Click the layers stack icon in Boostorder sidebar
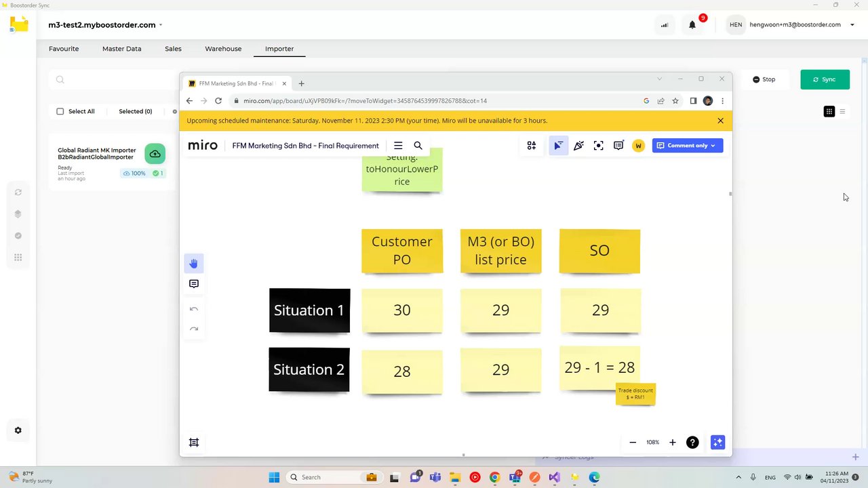The image size is (868, 488). [x=18, y=214]
